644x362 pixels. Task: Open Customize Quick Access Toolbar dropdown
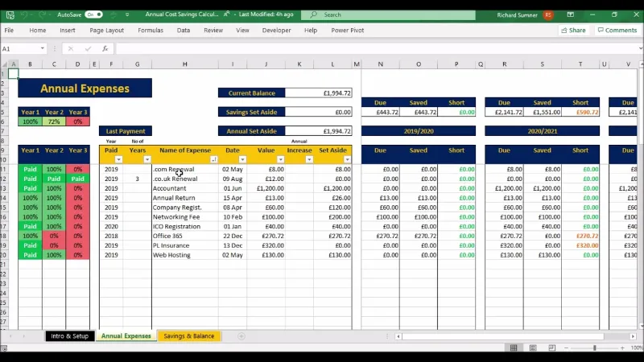(127, 14)
